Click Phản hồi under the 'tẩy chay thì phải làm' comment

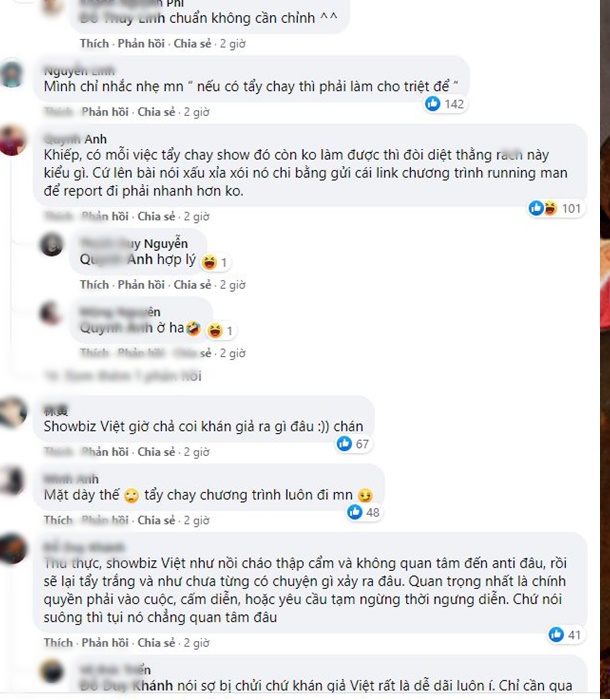point(105,112)
